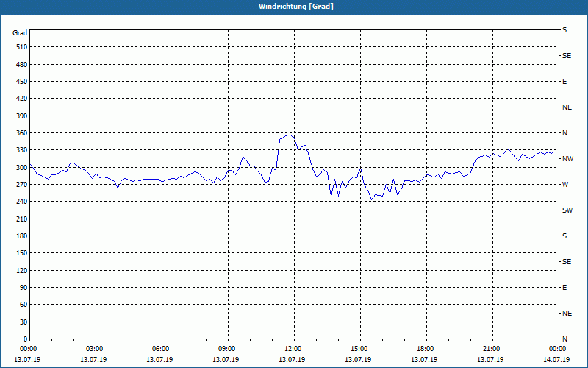Select the 'SE' compass label beside the 480 gridline
The width and height of the screenshot is (588, 368).
[x=567, y=56]
